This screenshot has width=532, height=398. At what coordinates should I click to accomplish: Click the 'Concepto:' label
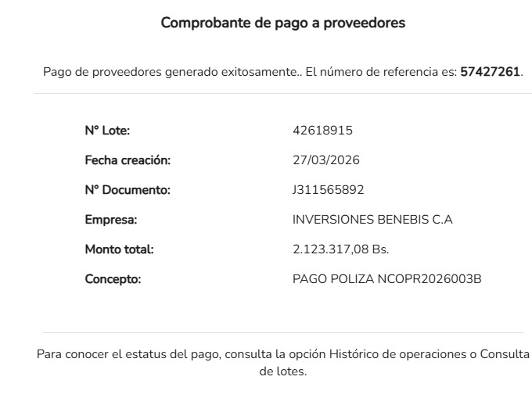(113, 279)
